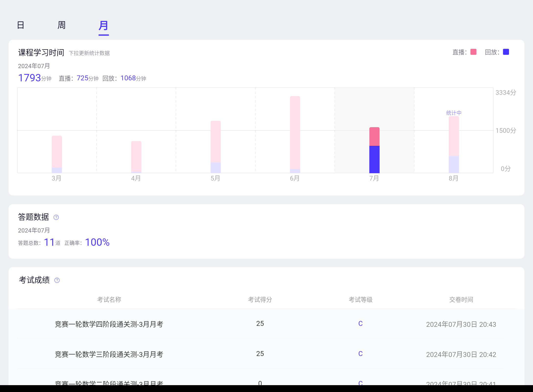
Task: Switch to the 日 (day) tab
Action: pos(21,25)
